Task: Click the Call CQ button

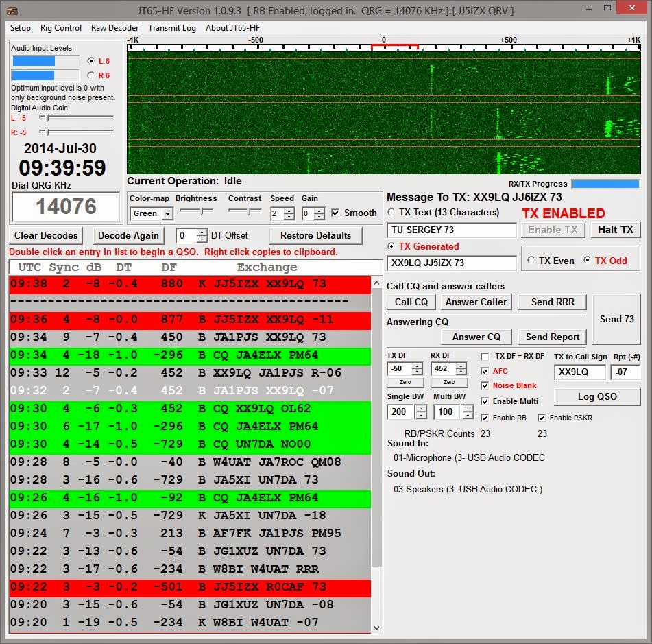Action: (411, 302)
